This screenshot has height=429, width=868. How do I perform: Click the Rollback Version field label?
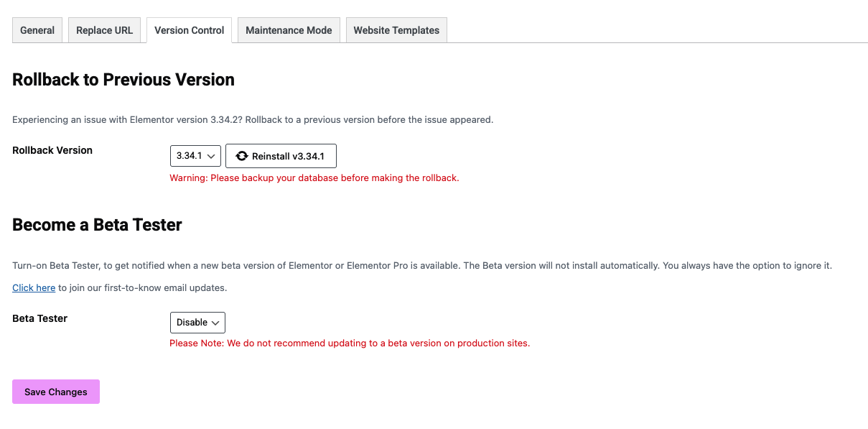click(52, 150)
